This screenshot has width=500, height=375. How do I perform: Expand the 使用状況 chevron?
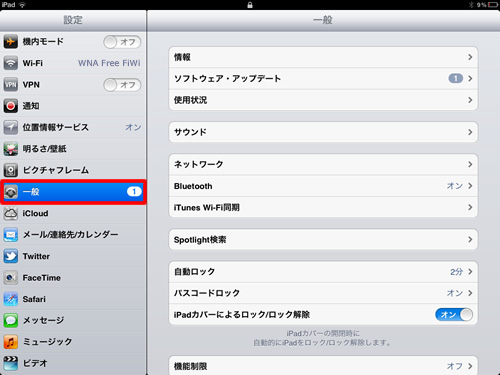click(470, 100)
